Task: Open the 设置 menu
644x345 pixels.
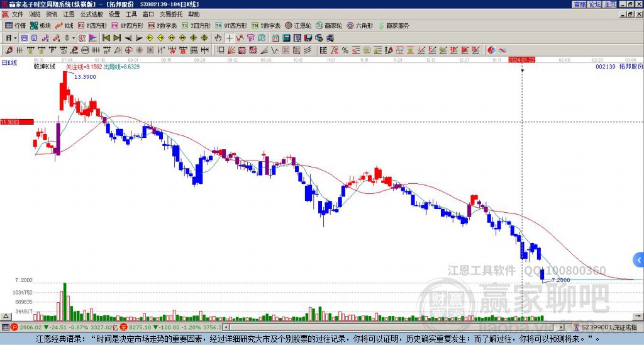Action: click(114, 14)
